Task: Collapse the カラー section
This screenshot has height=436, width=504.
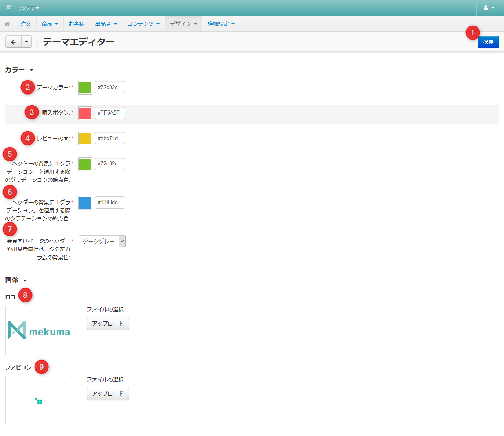Action: pos(19,70)
